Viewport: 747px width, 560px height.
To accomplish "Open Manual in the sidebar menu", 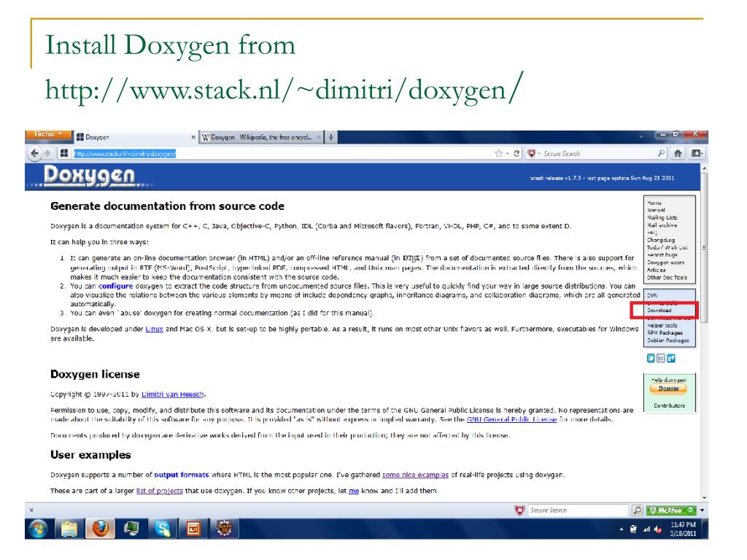I will (x=656, y=209).
